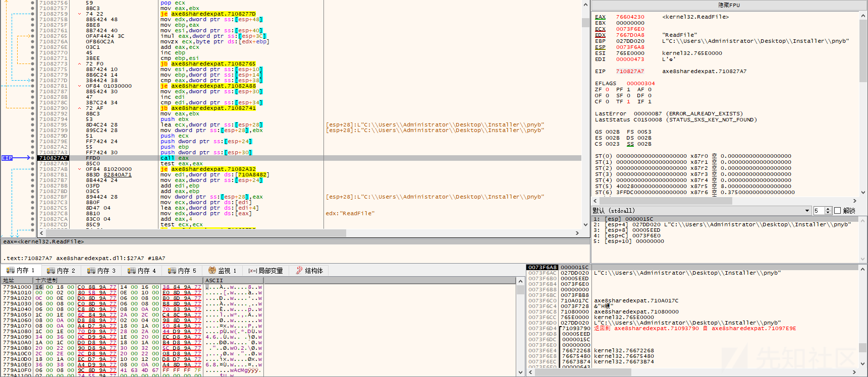Click the 十六进制 column header
Screen dimensions: 868x377
tap(119, 280)
